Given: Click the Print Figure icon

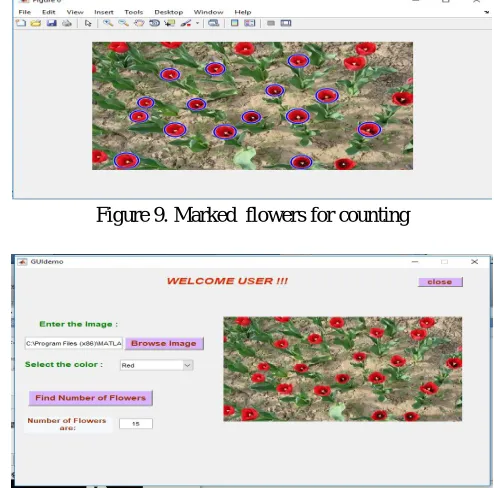Looking at the screenshot, I should (x=67, y=23).
